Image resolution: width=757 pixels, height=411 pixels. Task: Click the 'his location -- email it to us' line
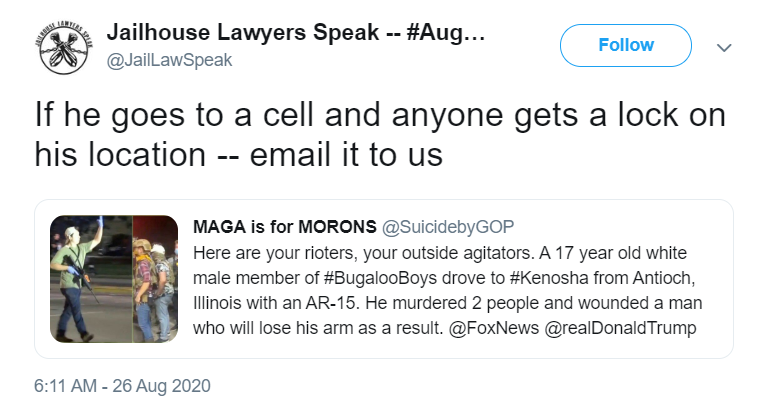pos(238,155)
